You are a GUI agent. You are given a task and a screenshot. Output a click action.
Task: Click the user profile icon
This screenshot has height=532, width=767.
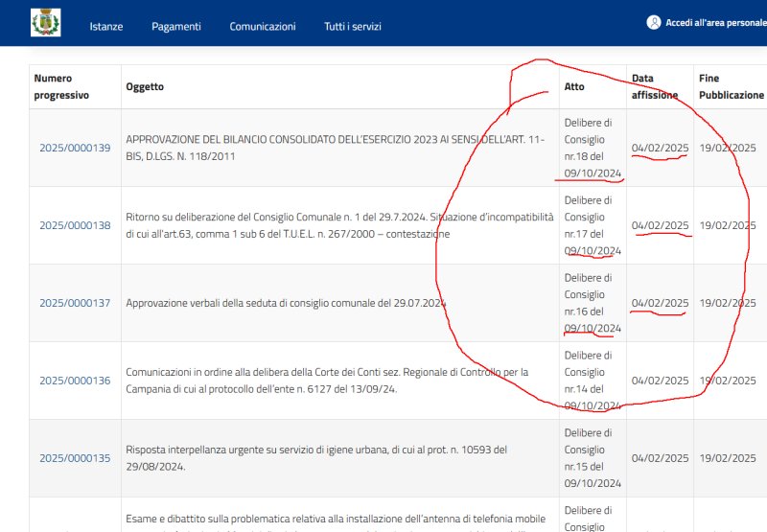point(654,22)
